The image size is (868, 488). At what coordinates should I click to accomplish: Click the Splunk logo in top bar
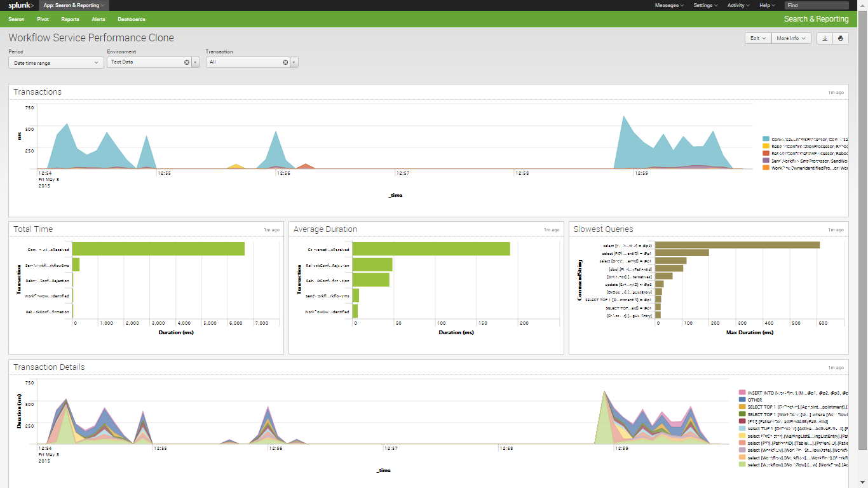[21, 5]
